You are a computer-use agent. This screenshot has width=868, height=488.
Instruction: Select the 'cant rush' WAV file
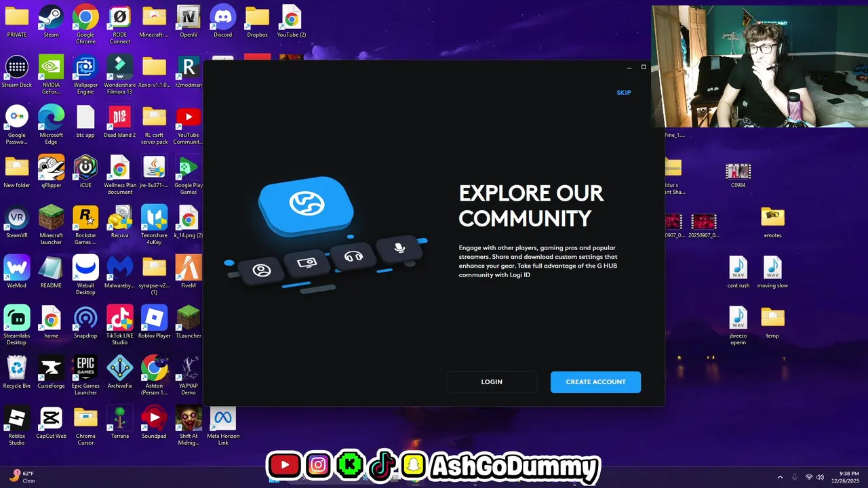[x=738, y=272]
